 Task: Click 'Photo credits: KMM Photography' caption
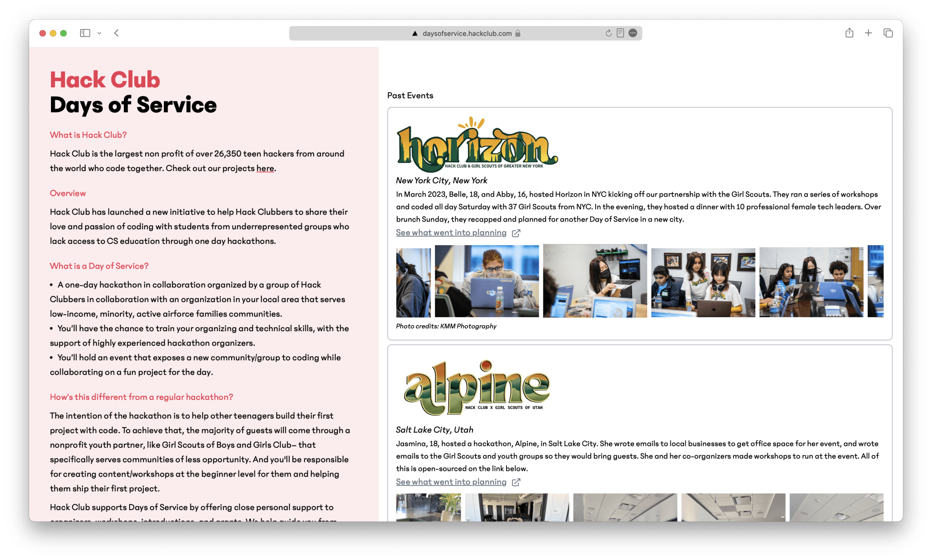pyautogui.click(x=446, y=326)
